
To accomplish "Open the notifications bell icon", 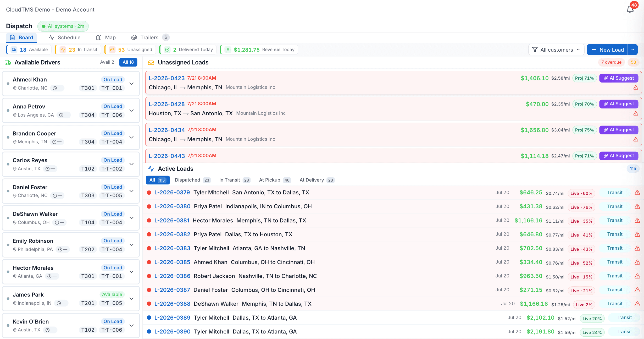I will click(x=630, y=9).
